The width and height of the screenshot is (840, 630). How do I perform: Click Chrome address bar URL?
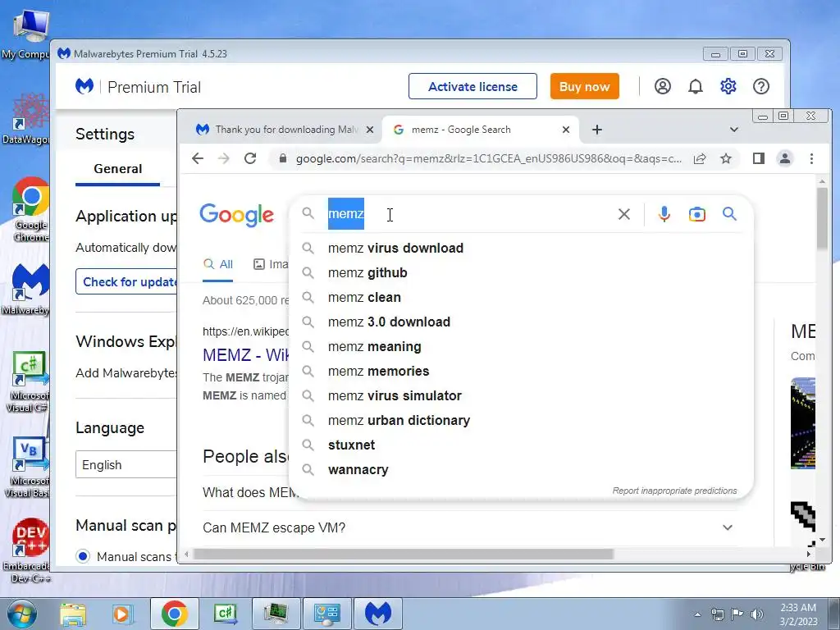click(x=489, y=158)
